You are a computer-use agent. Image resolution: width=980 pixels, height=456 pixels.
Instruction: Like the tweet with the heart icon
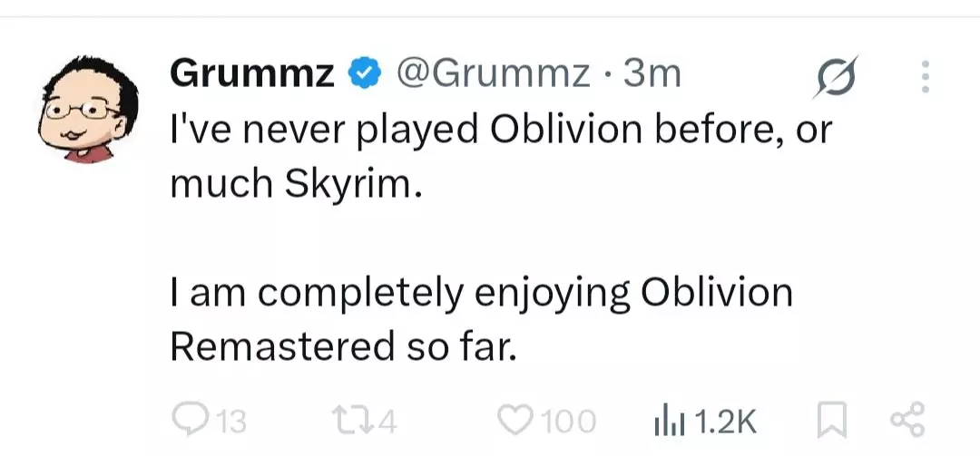514,420
